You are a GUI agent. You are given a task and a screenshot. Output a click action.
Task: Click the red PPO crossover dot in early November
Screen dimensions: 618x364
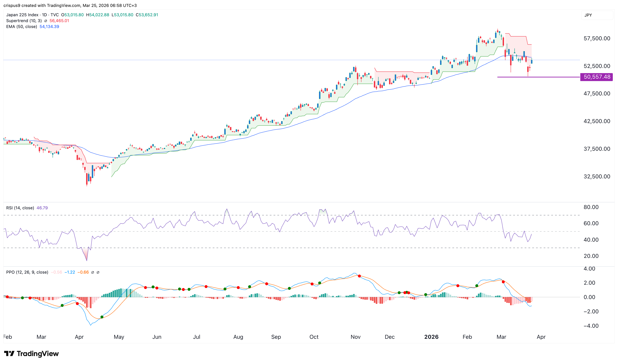click(x=359, y=276)
